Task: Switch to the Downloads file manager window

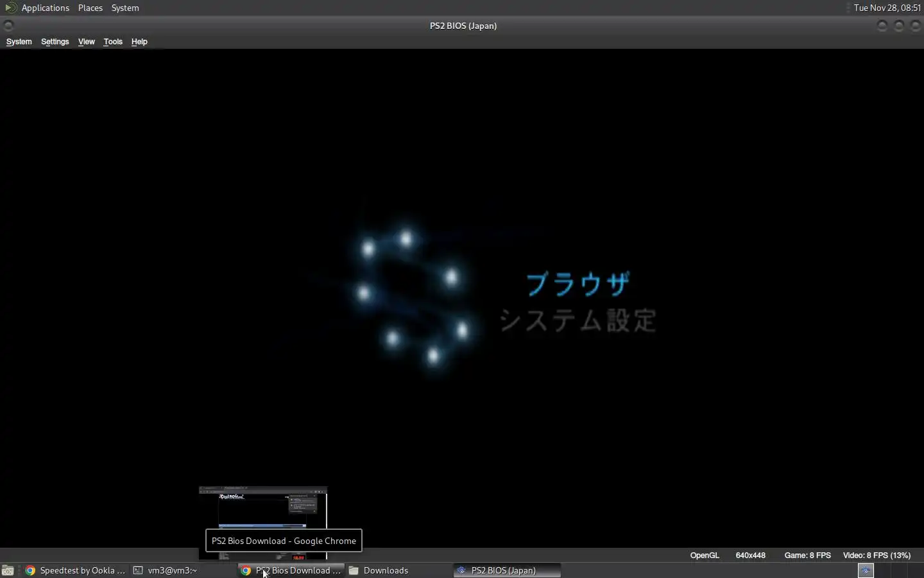Action: pyautogui.click(x=398, y=570)
